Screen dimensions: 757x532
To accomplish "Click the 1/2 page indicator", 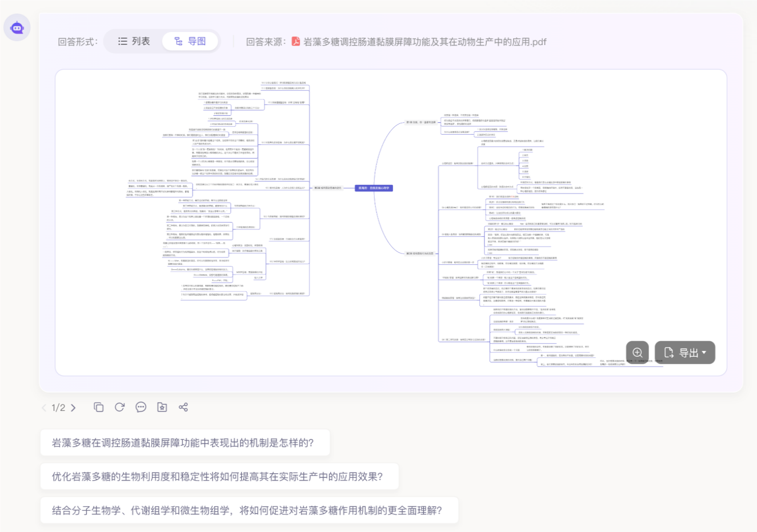I will tap(58, 408).
